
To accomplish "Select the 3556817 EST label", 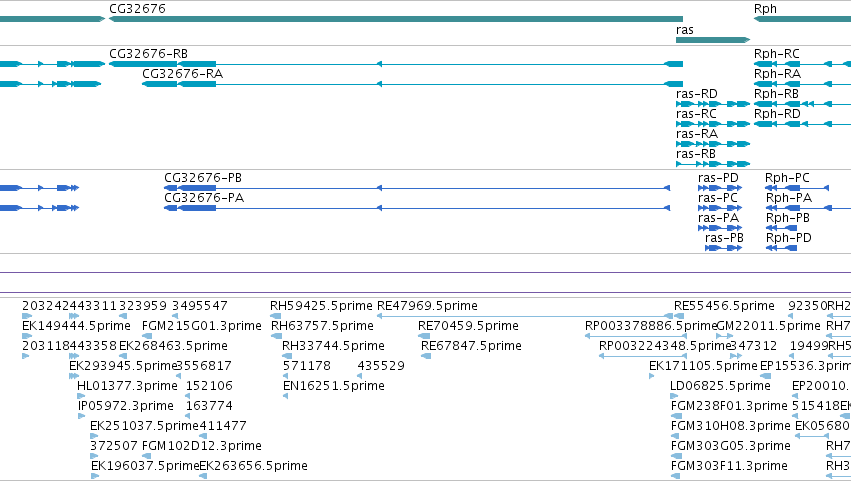I will [204, 366].
